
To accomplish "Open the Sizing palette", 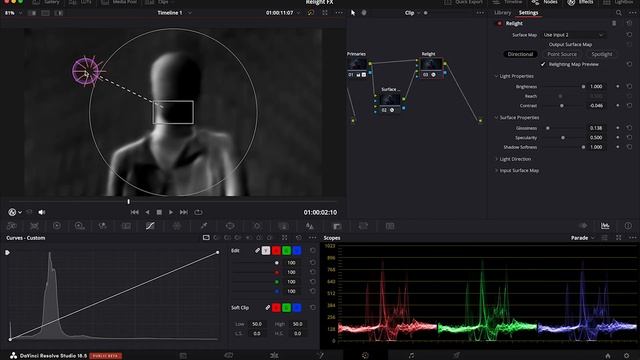I will pos(363,226).
